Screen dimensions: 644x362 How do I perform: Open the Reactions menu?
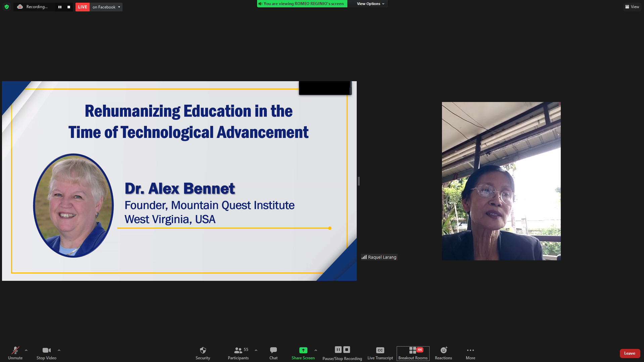point(443,350)
